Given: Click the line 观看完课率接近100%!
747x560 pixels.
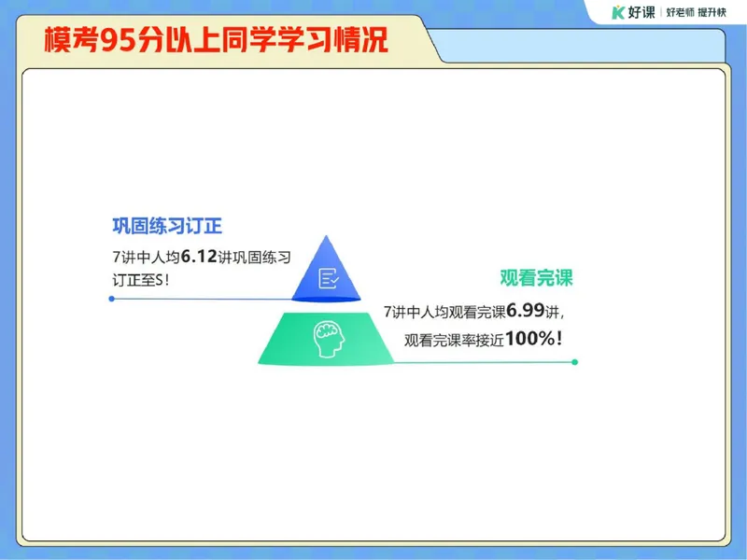Looking at the screenshot, I should [484, 340].
